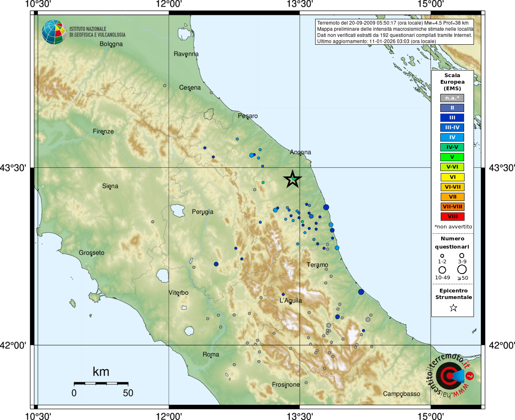Click the intensity VIII red swatch
The image size is (515, 420).
452,217
